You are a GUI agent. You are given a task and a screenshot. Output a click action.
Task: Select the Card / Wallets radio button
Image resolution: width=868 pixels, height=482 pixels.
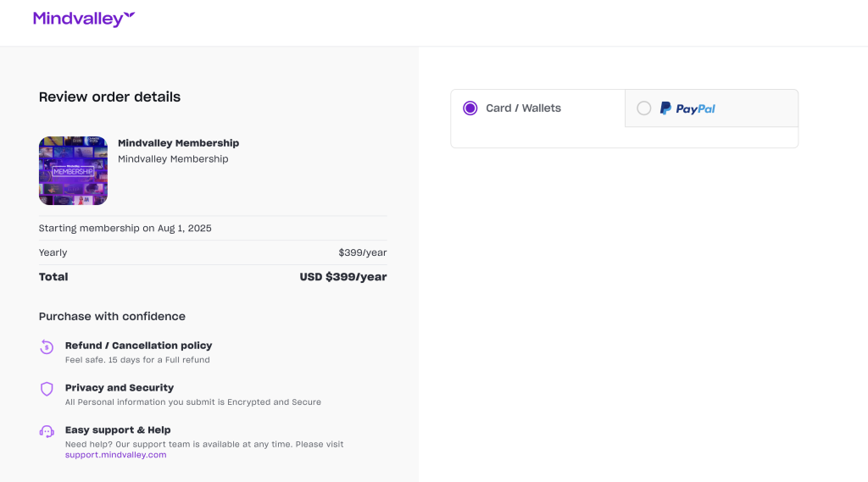[x=470, y=108]
